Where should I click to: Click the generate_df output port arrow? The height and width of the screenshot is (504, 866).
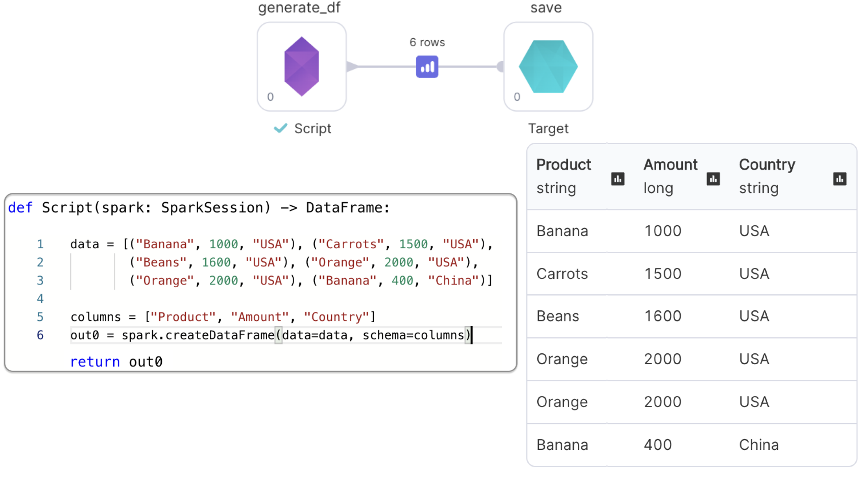[352, 66]
